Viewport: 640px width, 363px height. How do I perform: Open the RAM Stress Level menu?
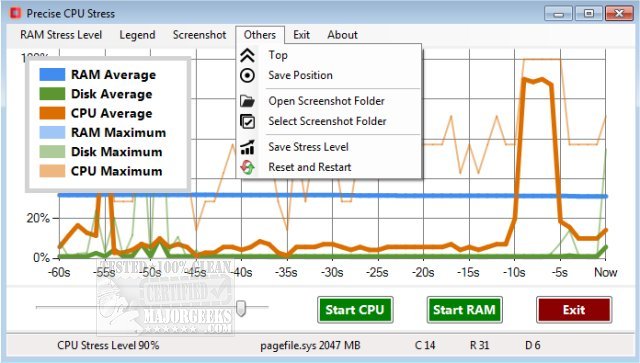pyautogui.click(x=61, y=35)
